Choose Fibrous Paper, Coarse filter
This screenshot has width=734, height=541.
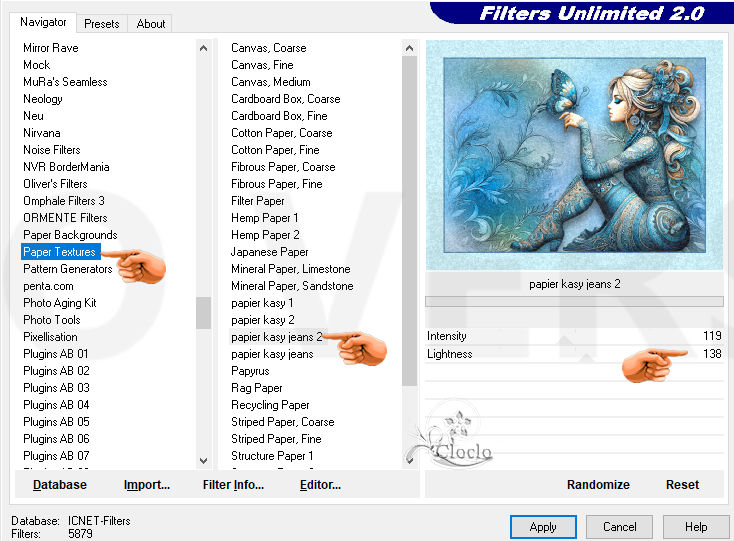click(x=283, y=167)
